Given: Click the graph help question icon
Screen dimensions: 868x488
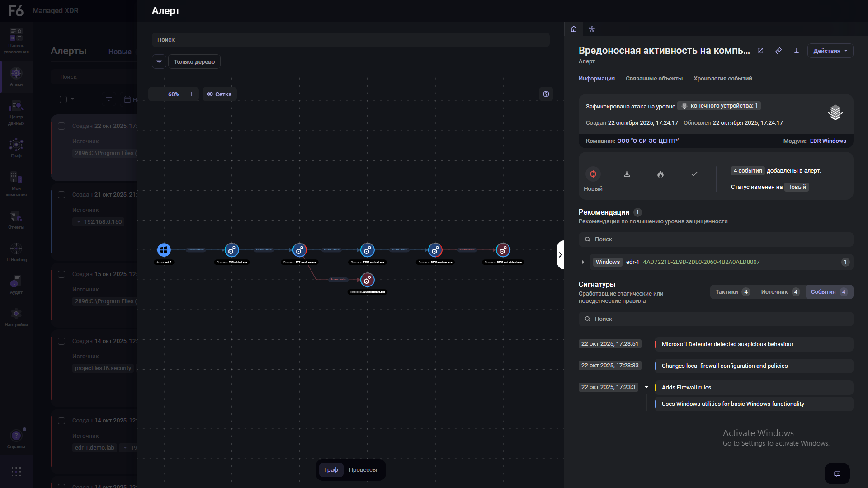Looking at the screenshot, I should point(546,94).
